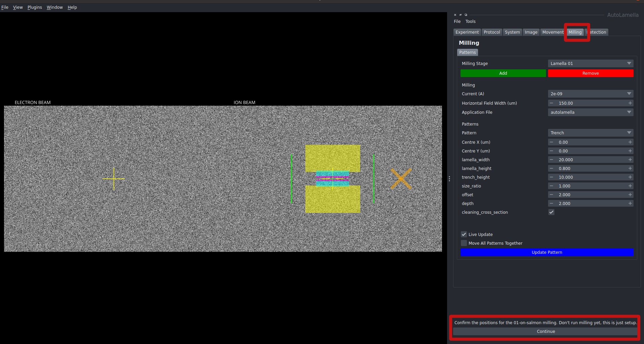Click the lower yellow trench pattern

click(333, 199)
